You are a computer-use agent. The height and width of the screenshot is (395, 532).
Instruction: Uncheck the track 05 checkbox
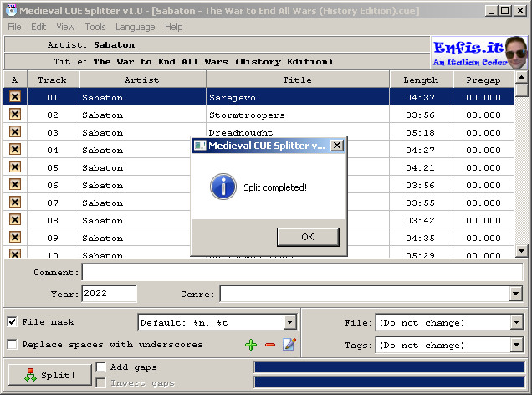point(14,167)
